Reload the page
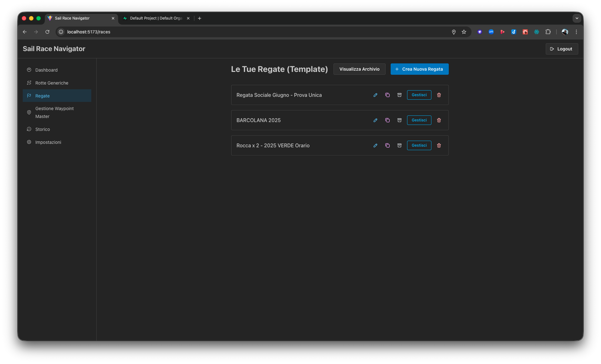This screenshot has height=364, width=601. point(47,32)
